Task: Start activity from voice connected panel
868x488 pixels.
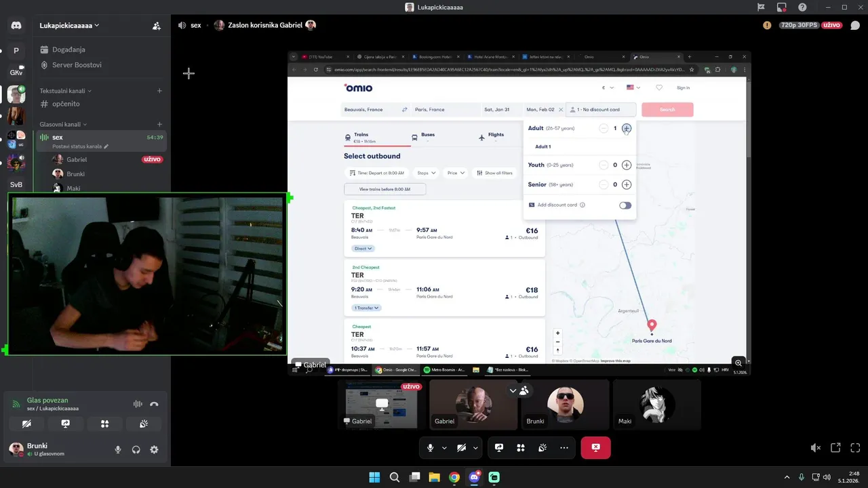Action: coord(104,424)
